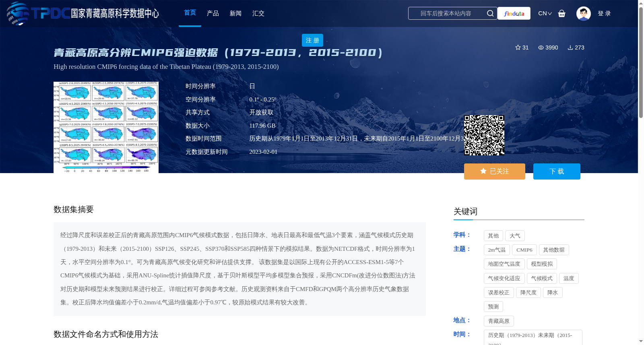Open the shopping basket icon
Viewport: 644px width, 345px height.
tap(561, 13)
